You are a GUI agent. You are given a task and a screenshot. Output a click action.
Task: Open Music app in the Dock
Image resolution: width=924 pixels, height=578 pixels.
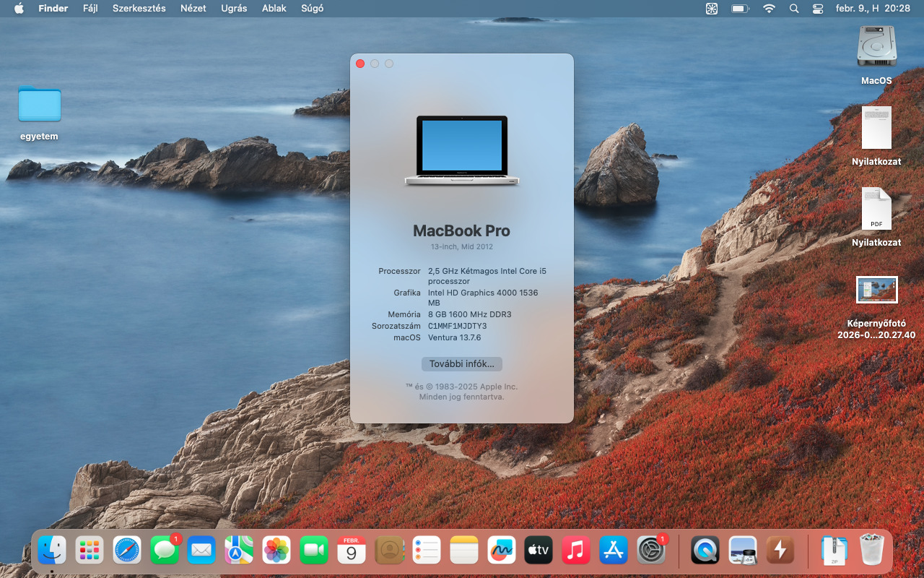pyautogui.click(x=576, y=551)
